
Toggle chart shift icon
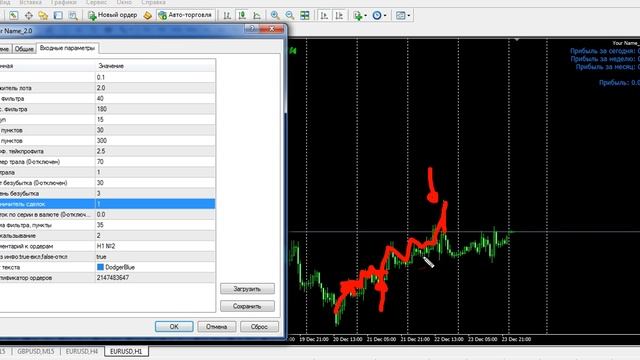[x=339, y=16]
